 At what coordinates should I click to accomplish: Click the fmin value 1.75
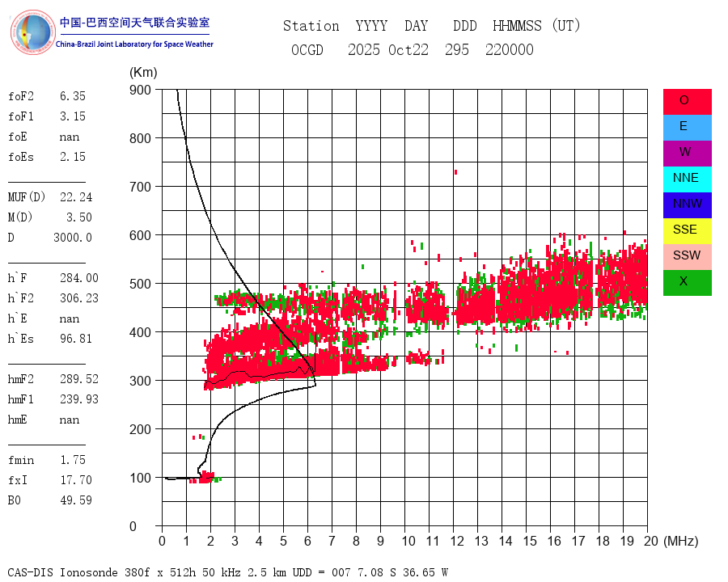click(73, 460)
